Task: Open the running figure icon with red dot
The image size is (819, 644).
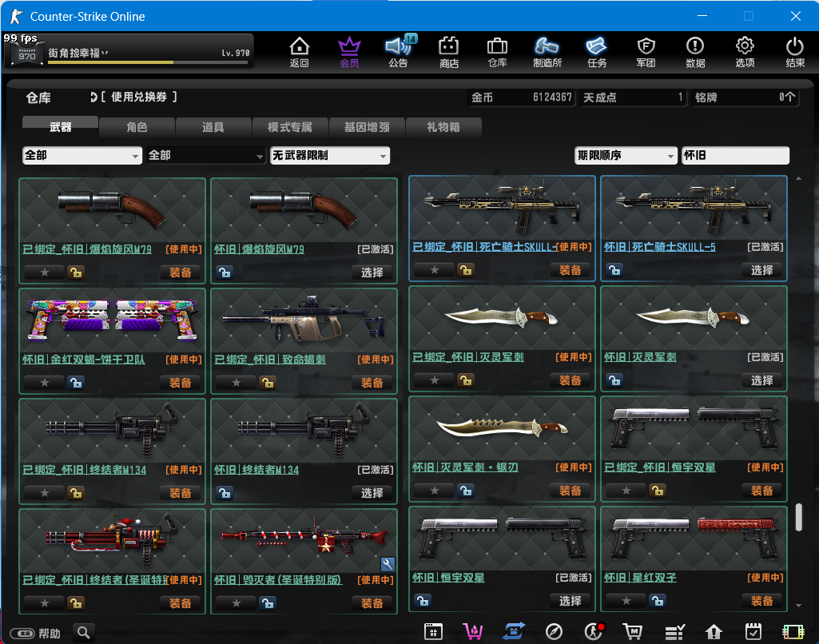Action: point(594,632)
